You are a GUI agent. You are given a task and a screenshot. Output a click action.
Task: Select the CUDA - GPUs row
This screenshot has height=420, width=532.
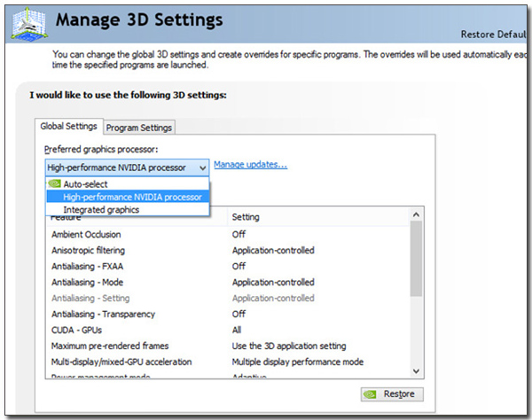(228, 330)
